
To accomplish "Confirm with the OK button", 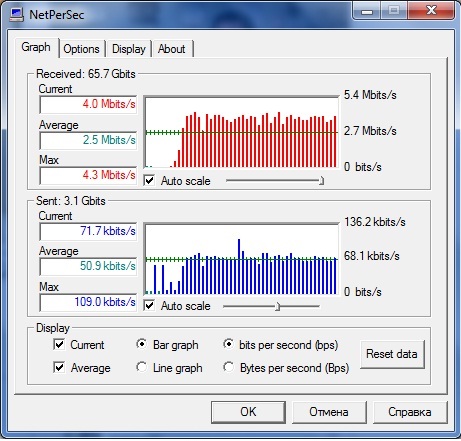I will pyautogui.click(x=248, y=412).
